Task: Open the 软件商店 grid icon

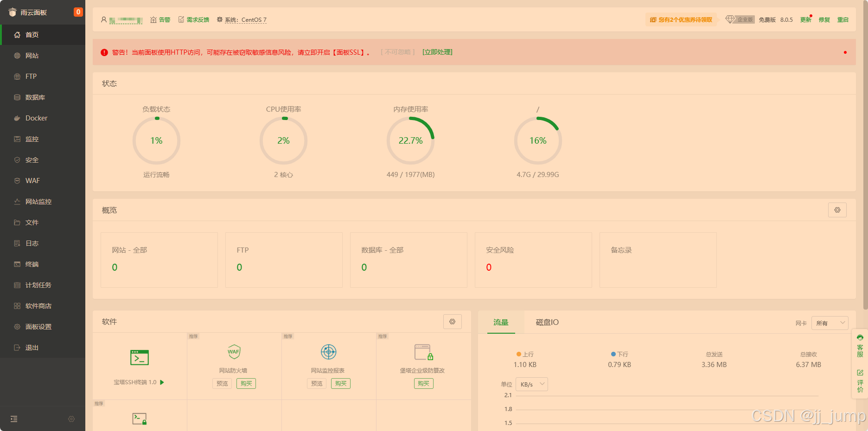Action: pyautogui.click(x=17, y=306)
